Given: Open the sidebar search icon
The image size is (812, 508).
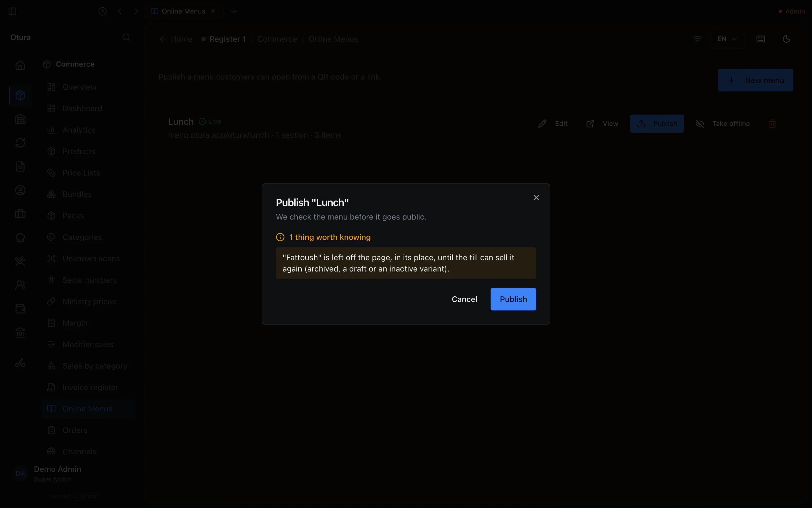Looking at the screenshot, I should point(126,37).
